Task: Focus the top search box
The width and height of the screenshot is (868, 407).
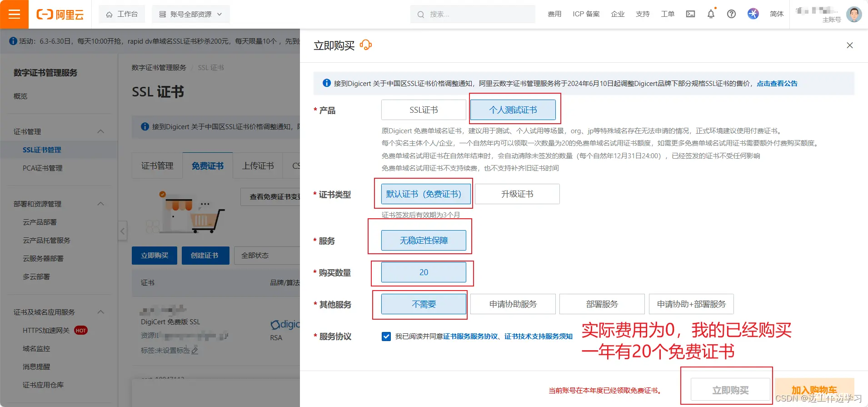Action: [x=473, y=14]
